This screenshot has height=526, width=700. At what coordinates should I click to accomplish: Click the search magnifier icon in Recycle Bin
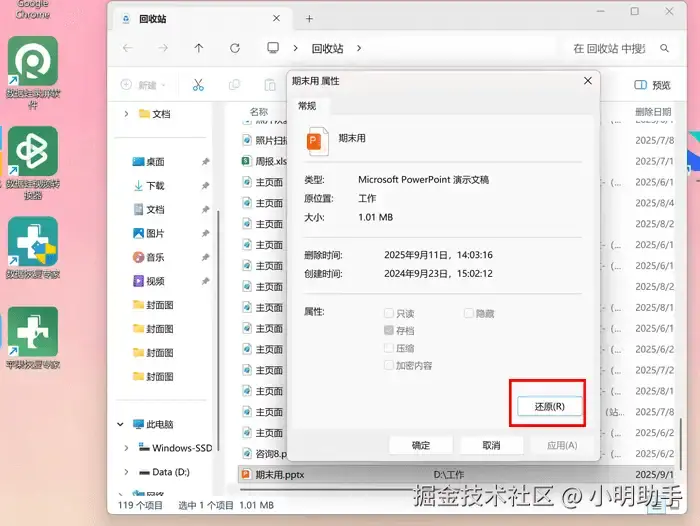[664, 48]
